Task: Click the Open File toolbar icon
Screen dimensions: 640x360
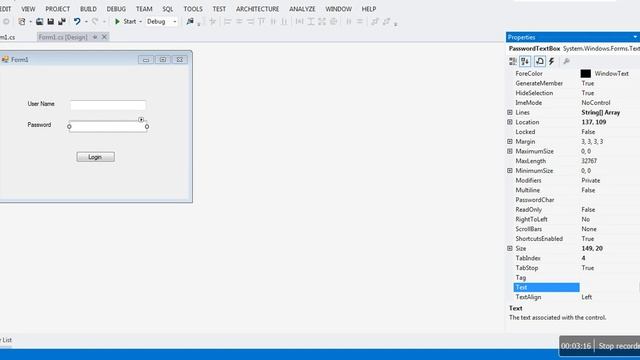Action: click(40, 22)
